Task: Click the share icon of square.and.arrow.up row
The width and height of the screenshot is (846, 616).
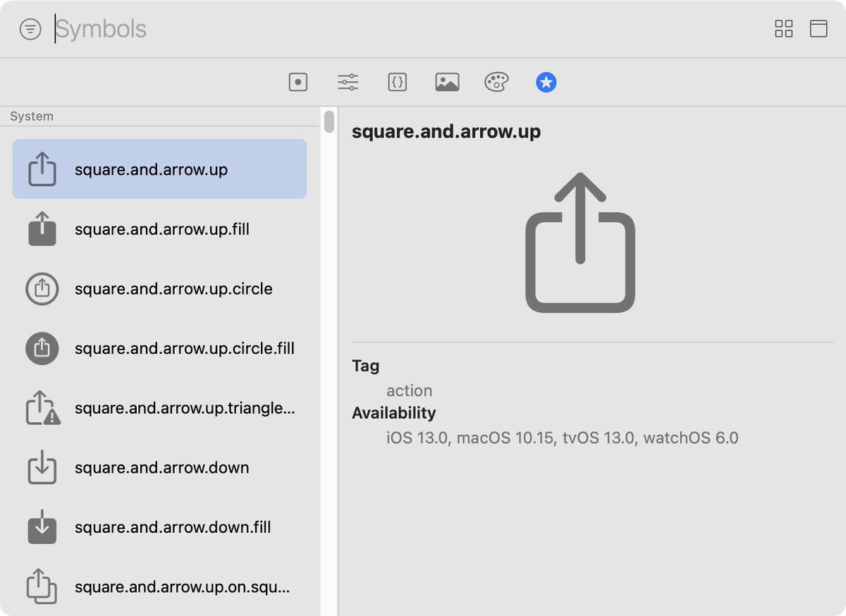Action: click(42, 169)
